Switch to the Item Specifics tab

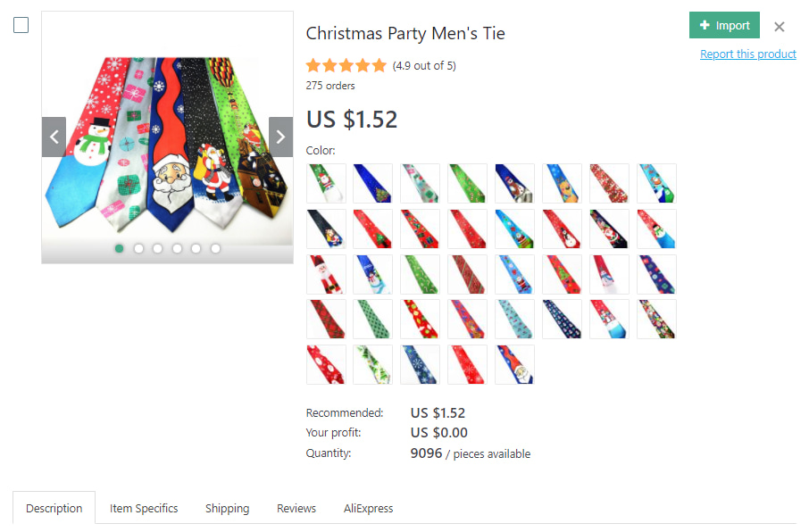coord(144,508)
